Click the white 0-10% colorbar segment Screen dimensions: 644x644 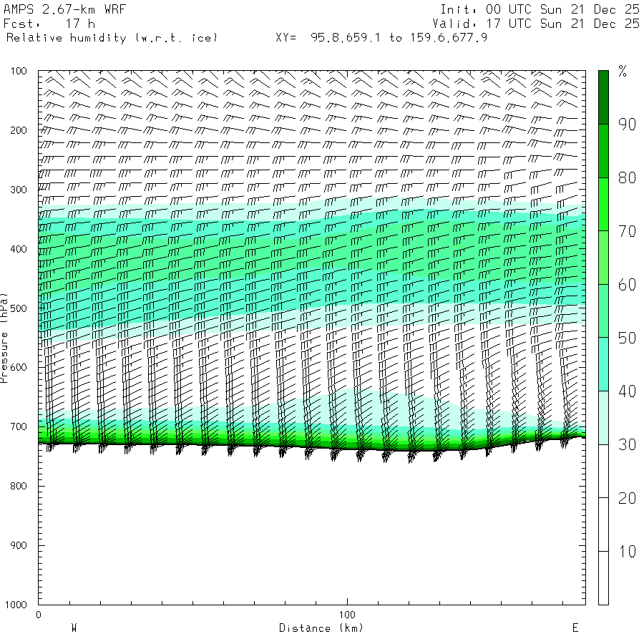[x=603, y=578]
